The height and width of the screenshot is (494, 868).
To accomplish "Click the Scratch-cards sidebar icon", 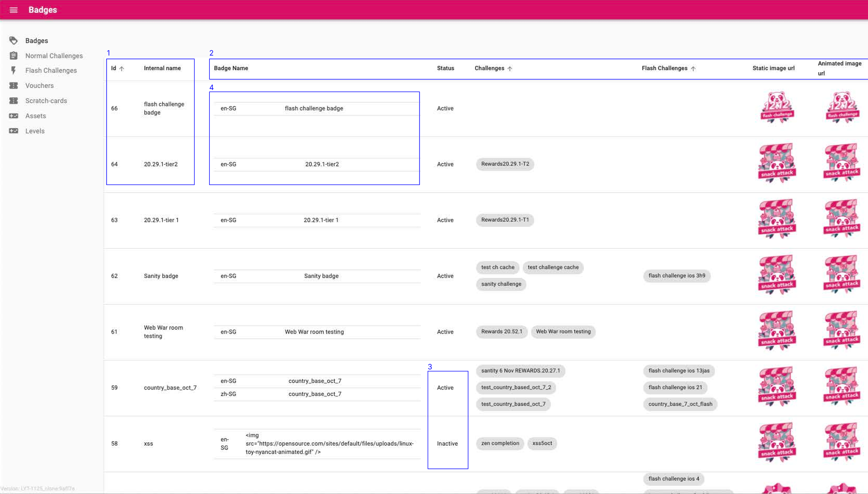I will pos(14,101).
